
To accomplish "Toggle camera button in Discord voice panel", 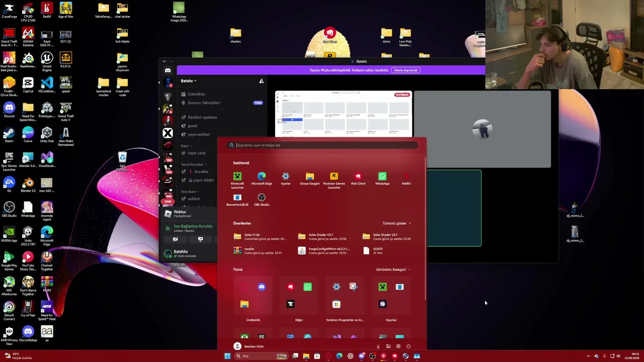I will pyautogui.click(x=175, y=239).
